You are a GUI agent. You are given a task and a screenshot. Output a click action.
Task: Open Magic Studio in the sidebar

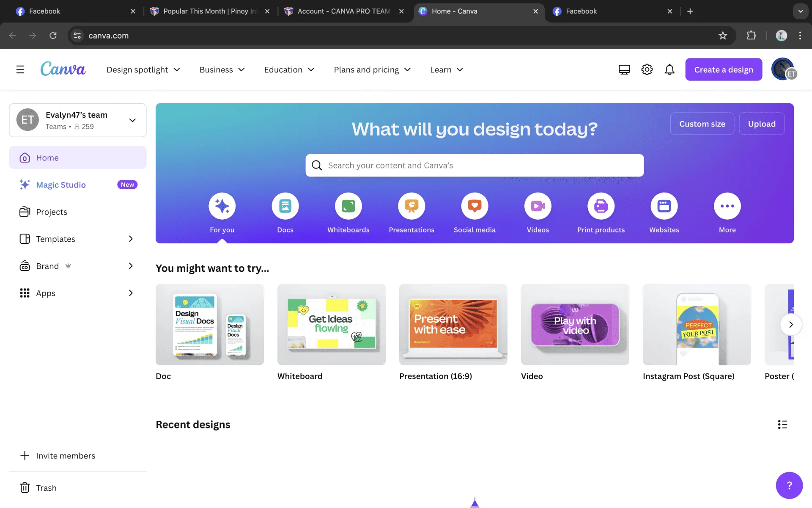(x=78, y=185)
